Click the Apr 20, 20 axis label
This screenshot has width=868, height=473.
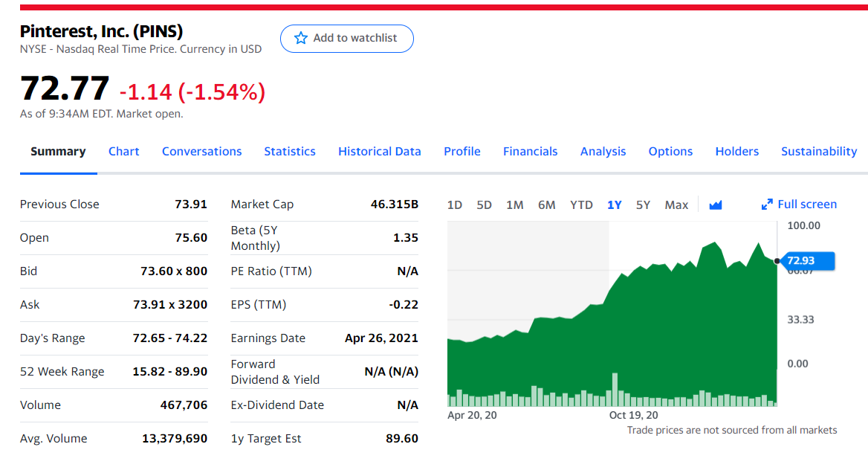tap(472, 415)
